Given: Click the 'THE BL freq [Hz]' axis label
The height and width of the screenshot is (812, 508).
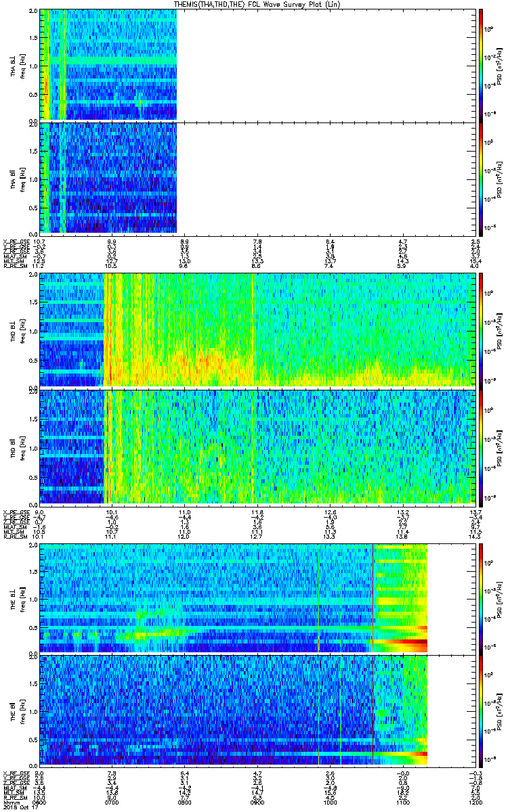Looking at the screenshot, I should [17, 598].
